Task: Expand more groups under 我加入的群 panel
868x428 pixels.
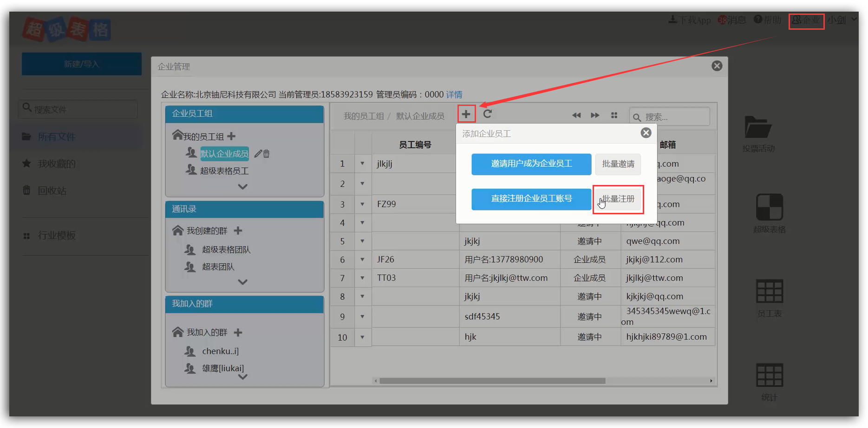Action: point(242,377)
